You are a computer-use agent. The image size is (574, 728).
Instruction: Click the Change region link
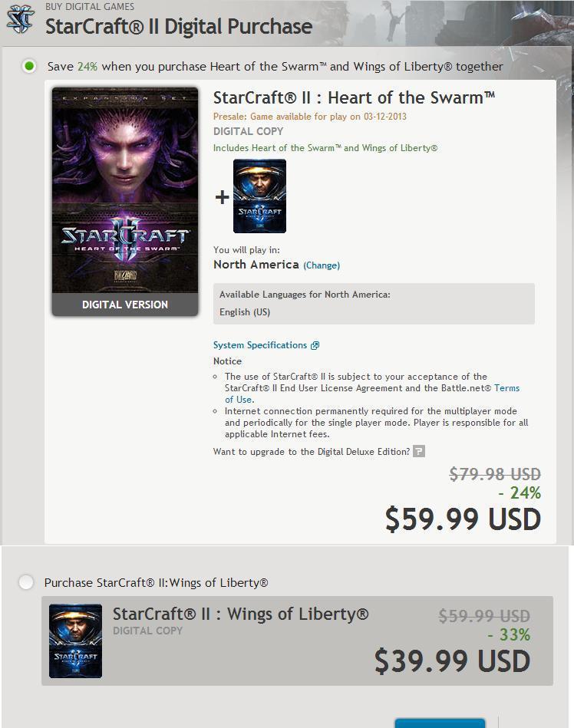pyautogui.click(x=322, y=265)
